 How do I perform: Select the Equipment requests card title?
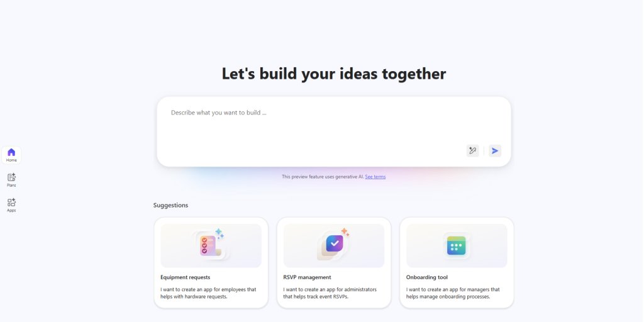(x=186, y=277)
